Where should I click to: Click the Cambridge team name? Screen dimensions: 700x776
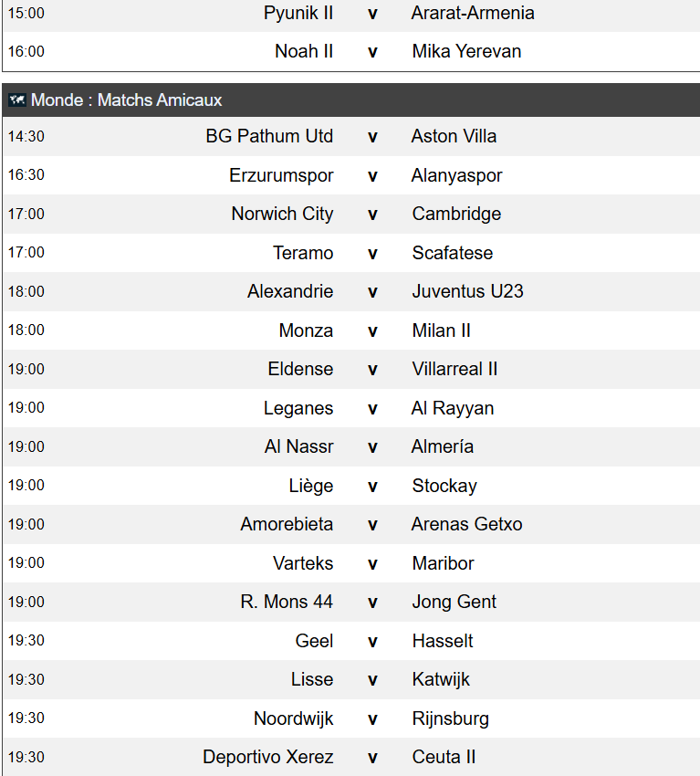pyautogui.click(x=456, y=214)
